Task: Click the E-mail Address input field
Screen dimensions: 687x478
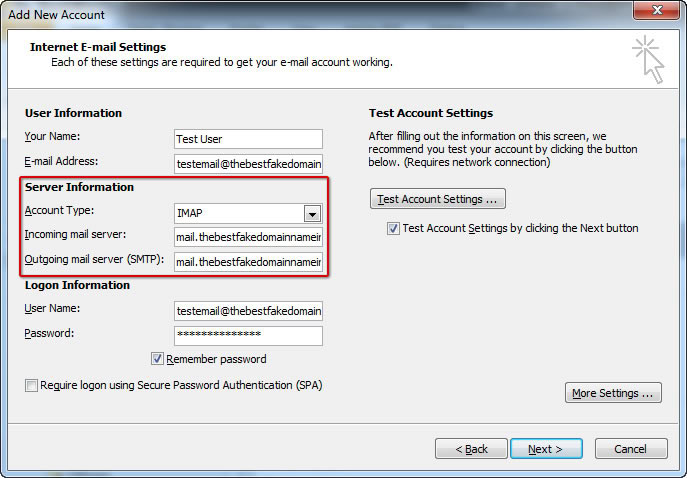Action: pos(248,164)
